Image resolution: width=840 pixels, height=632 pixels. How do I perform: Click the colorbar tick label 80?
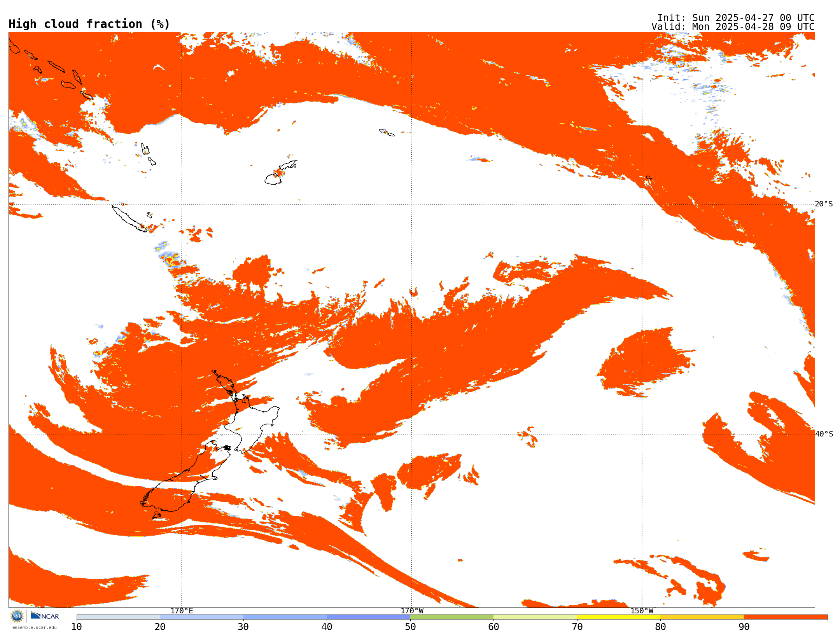(x=660, y=627)
